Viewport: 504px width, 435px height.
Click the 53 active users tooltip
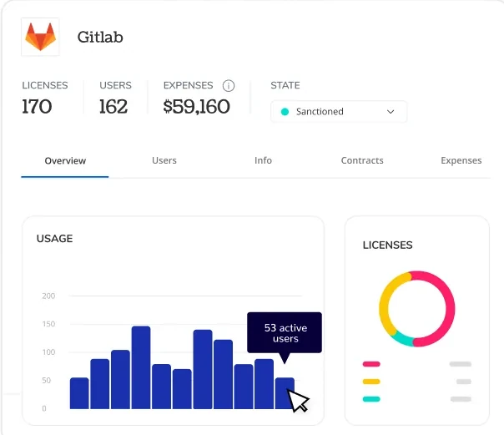click(285, 333)
